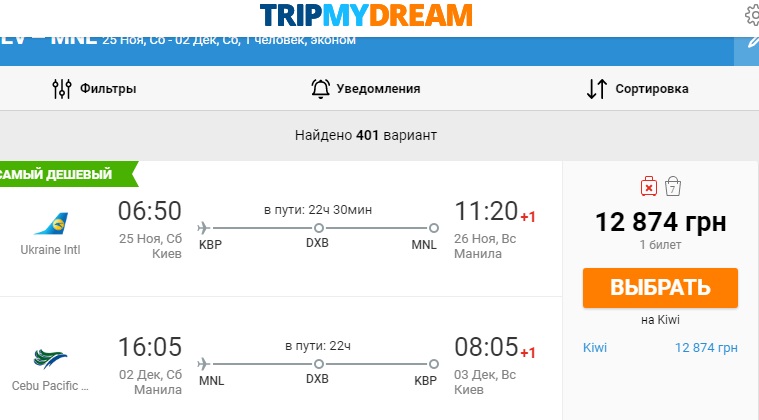Image resolution: width=759 pixels, height=420 pixels.
Task: Open the Сортировка menu
Action: (x=651, y=89)
